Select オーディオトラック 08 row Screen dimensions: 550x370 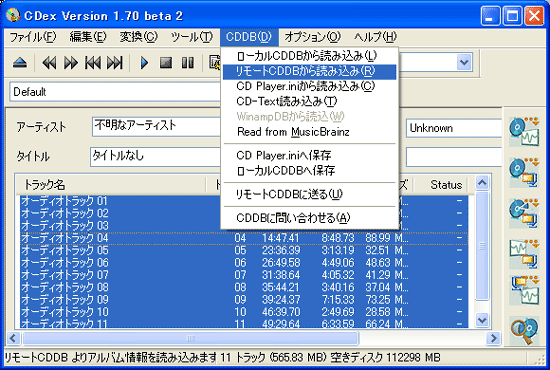coord(244,287)
